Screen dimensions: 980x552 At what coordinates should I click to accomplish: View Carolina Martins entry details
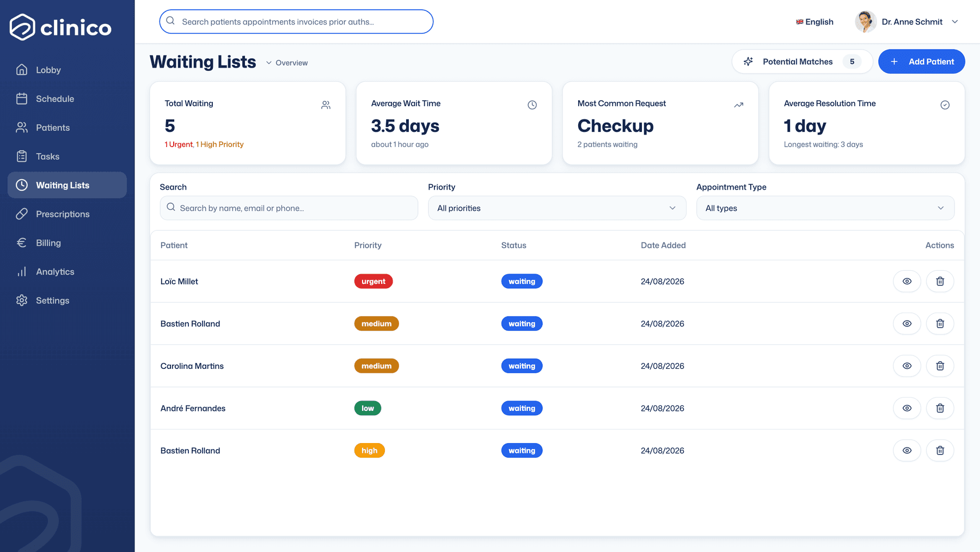907,366
